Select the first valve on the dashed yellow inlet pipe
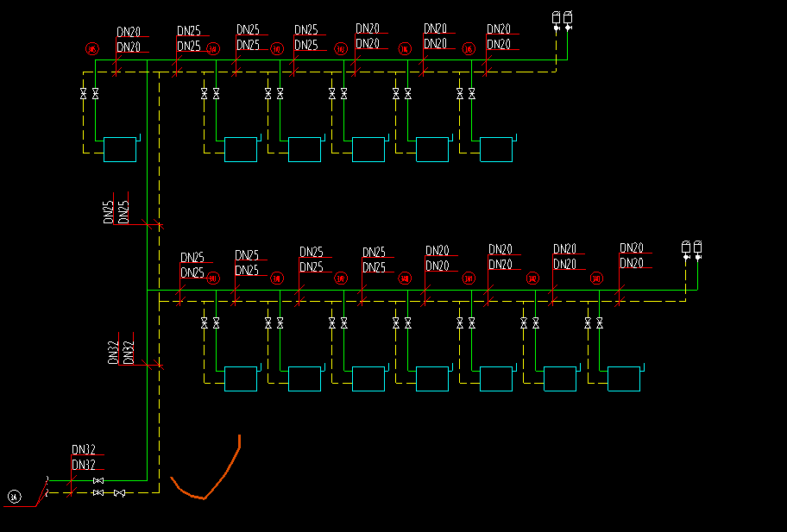787x532 pixels. (x=98, y=493)
